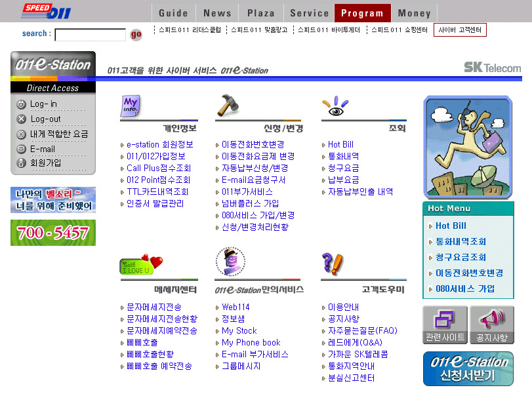Open 삐삐호출현황 link

(150, 354)
